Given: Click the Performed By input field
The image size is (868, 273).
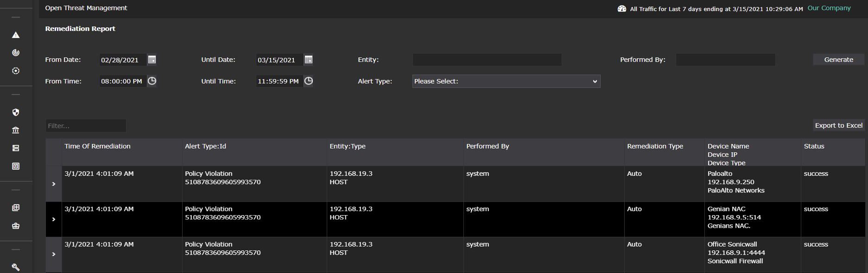Looking at the screenshot, I should [725, 60].
